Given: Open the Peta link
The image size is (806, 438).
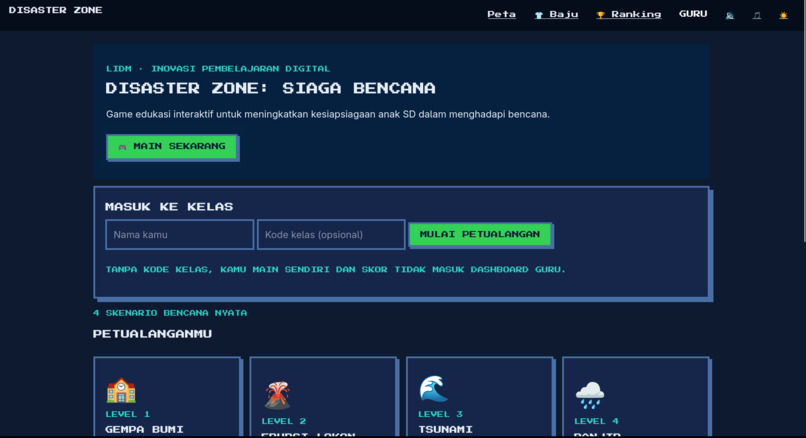Looking at the screenshot, I should (501, 14).
